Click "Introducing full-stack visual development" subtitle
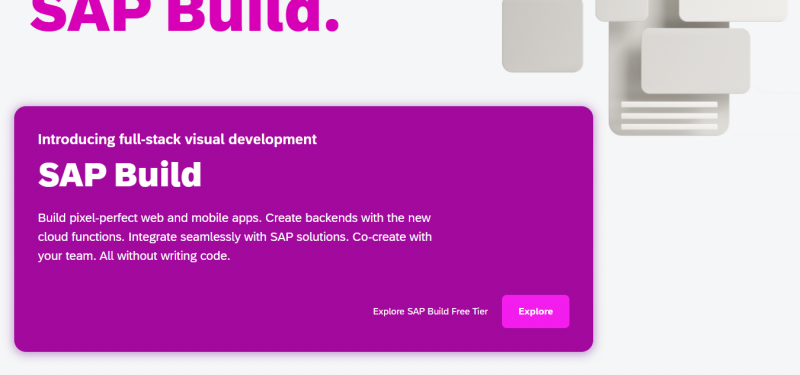 tap(177, 139)
